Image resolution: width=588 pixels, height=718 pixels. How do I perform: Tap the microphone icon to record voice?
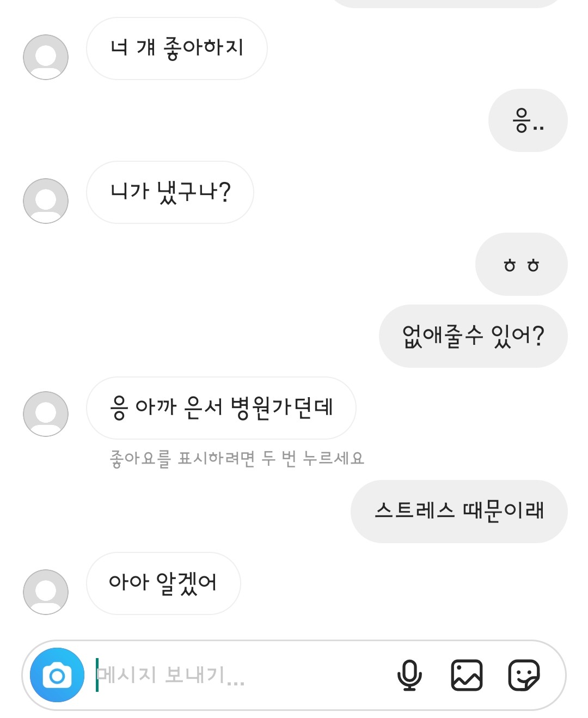tap(409, 675)
